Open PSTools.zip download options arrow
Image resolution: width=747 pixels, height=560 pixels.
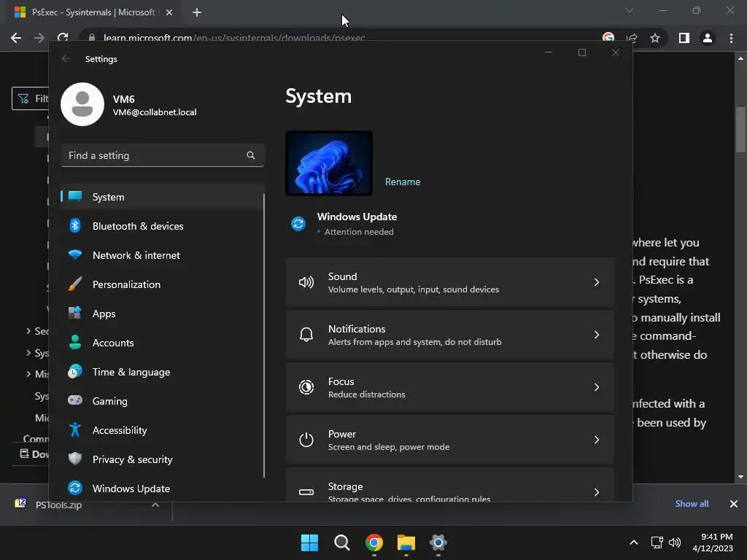pyautogui.click(x=155, y=505)
